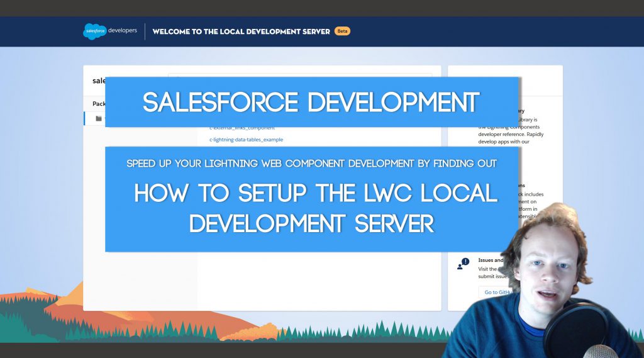The height and width of the screenshot is (358, 644).
Task: Click the 'Welcome to the Local Development Server' title
Action: 241,31
